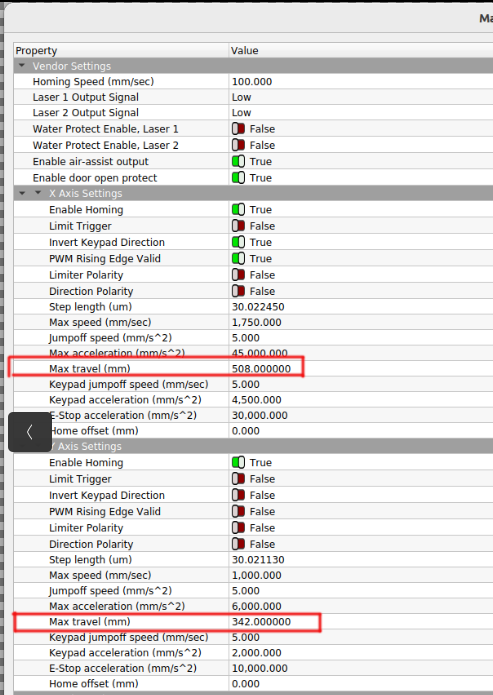Open Laser 1 Output Signal value Low
The height and width of the screenshot is (695, 493).
pos(242,97)
